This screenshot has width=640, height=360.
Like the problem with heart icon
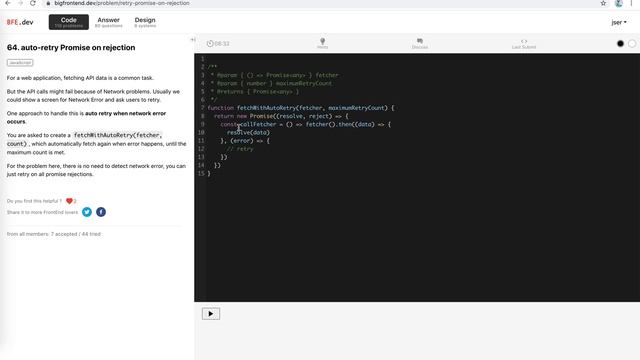coord(69,201)
